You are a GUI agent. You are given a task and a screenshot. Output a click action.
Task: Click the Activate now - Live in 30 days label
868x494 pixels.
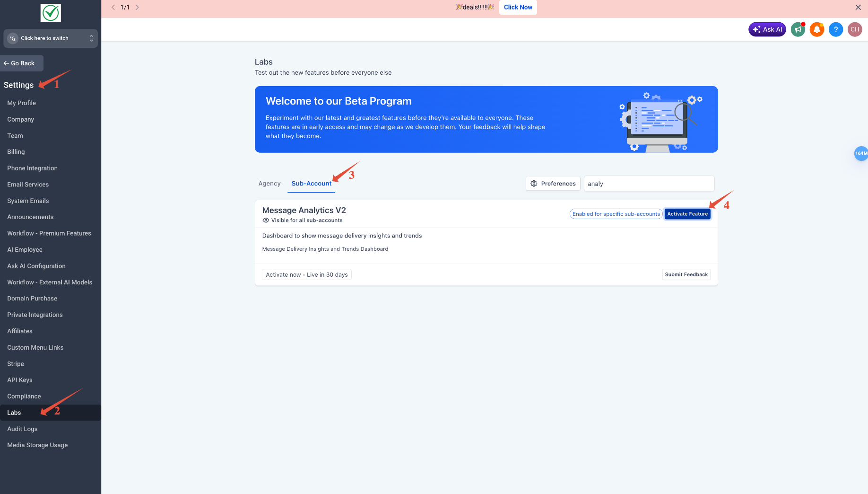[x=307, y=275]
